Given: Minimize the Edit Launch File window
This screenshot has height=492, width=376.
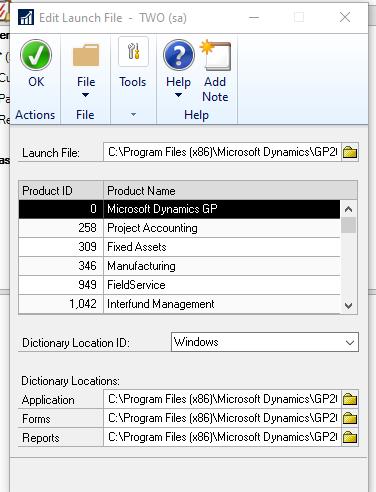Looking at the screenshot, I should coord(254,17).
